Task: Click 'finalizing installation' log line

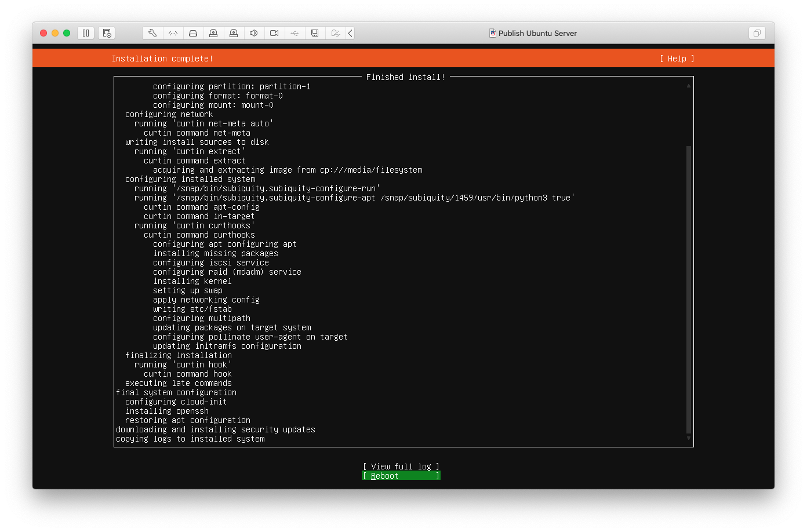Action: (x=179, y=355)
